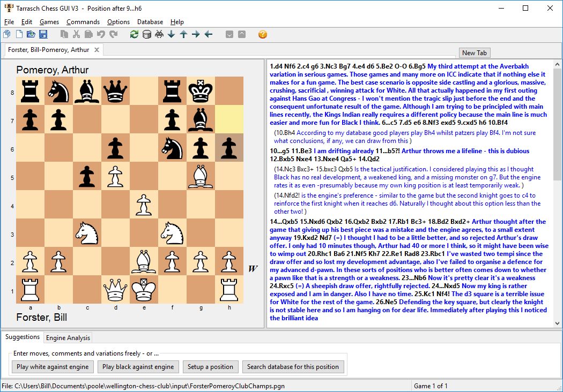This screenshot has height=392, width=563.
Task: Click Search database for this position
Action: tap(293, 366)
